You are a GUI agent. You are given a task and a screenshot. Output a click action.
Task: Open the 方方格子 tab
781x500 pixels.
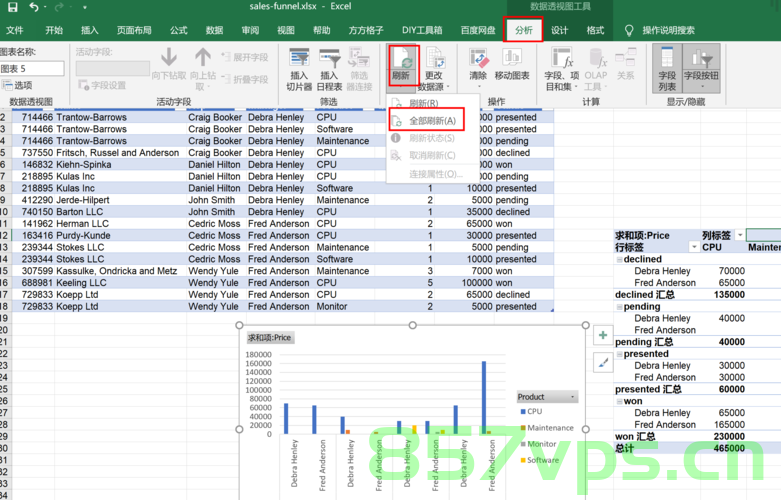pos(366,30)
